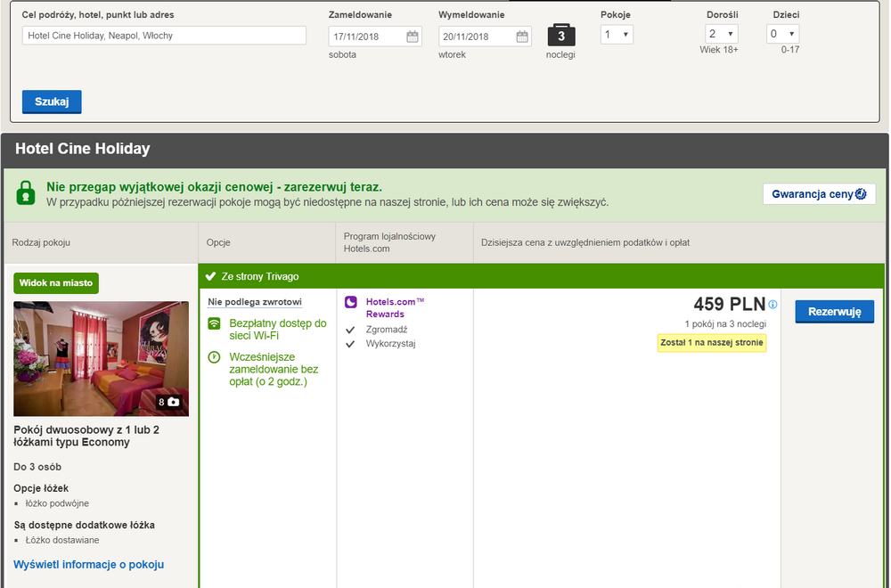The height and width of the screenshot is (588, 891).
Task: Click the Rezerwuję booking button
Action: (x=834, y=311)
